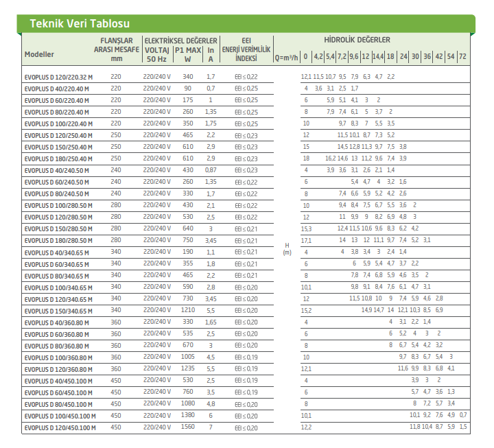The height and width of the screenshot is (448, 494).
Task: Click the 'Teknik Veri Tablosu' title
Action: pos(80,23)
